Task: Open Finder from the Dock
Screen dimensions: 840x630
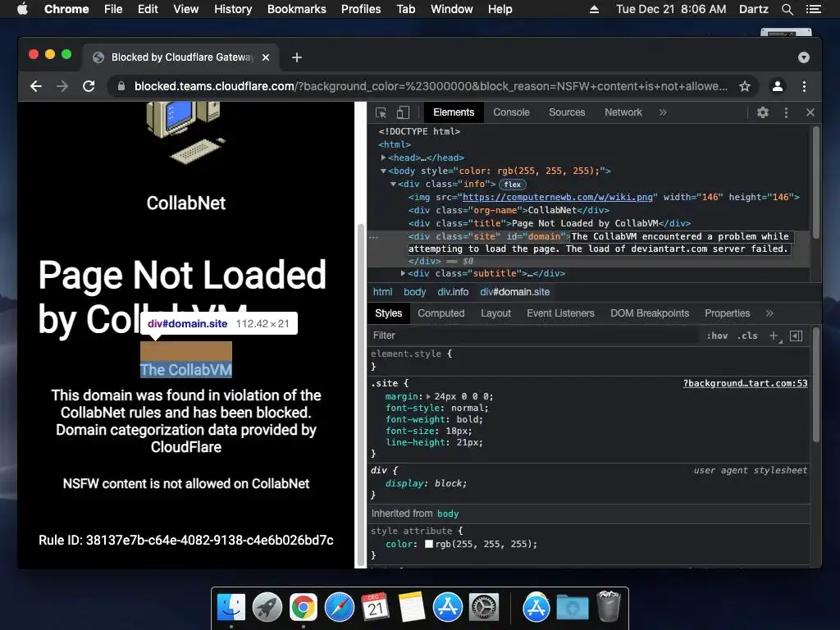Action: coord(231,608)
